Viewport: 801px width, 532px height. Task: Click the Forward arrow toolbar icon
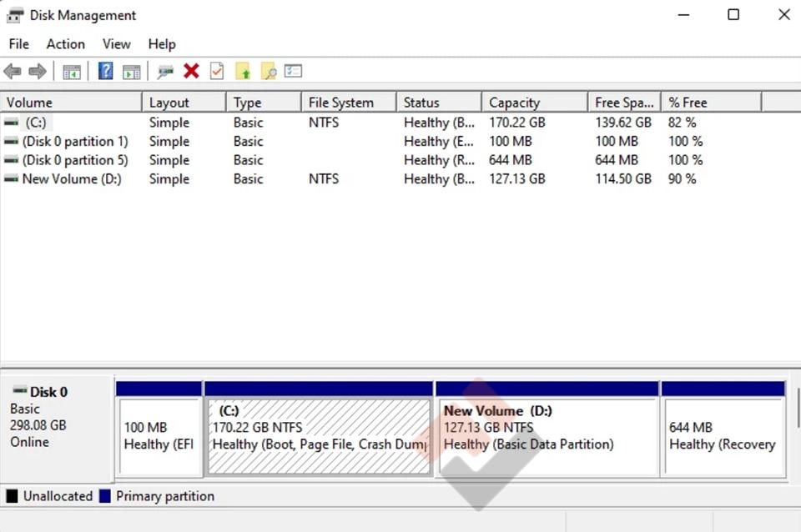(x=38, y=72)
